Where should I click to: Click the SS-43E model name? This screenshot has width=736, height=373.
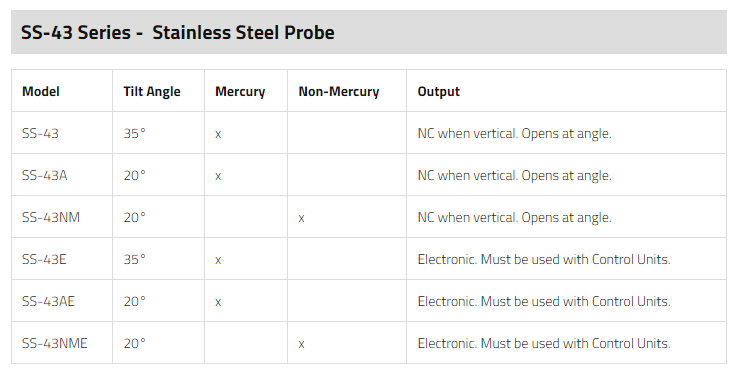[x=44, y=259]
